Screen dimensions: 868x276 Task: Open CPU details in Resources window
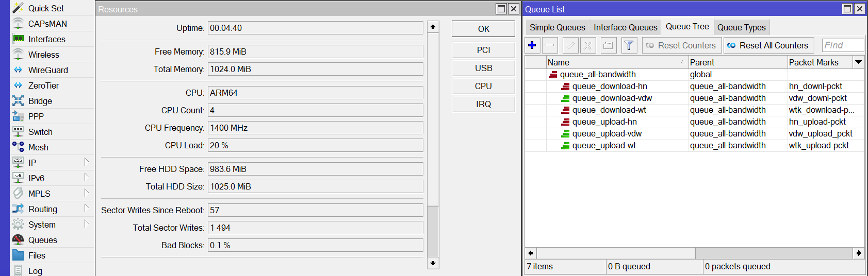[x=483, y=86]
